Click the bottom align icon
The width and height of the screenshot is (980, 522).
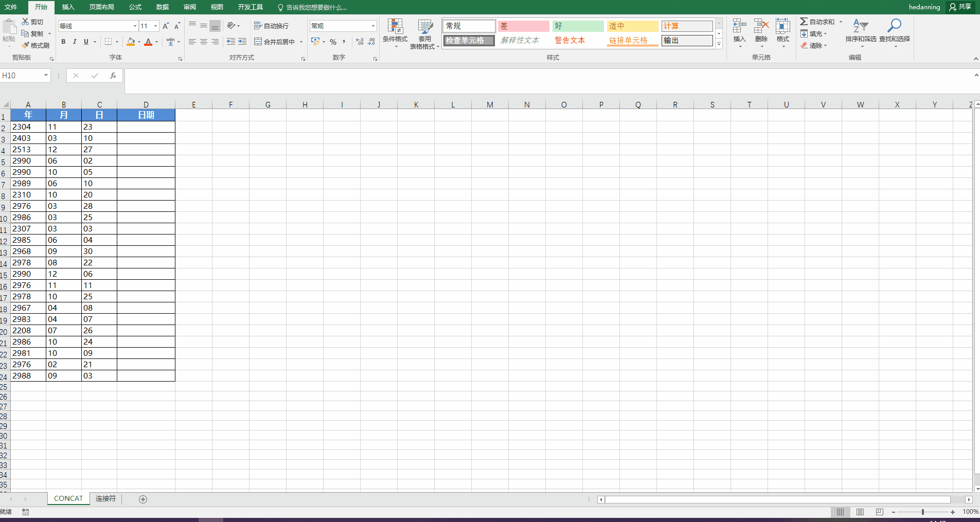215,25
